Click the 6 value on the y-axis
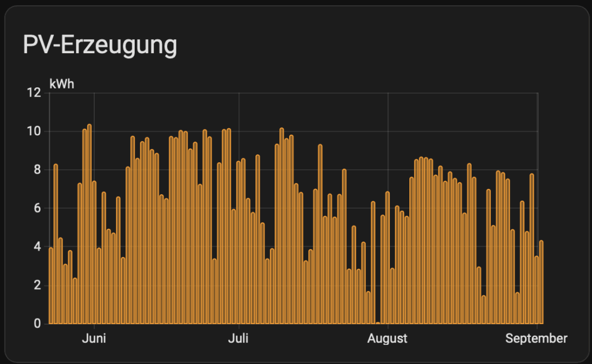592x364 pixels. [36, 208]
